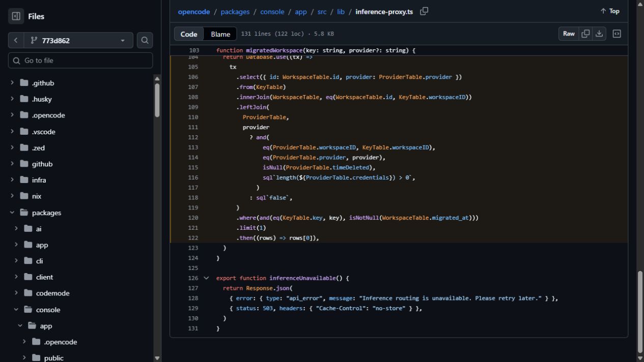Expand the .husky folder chevron
Viewport: 644px width, 362px height.
click(x=12, y=99)
